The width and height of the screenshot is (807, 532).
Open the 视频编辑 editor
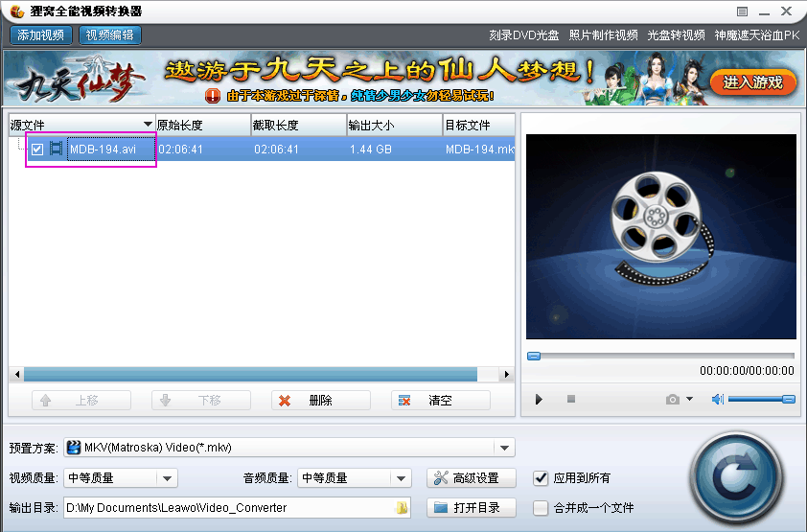pyautogui.click(x=109, y=35)
